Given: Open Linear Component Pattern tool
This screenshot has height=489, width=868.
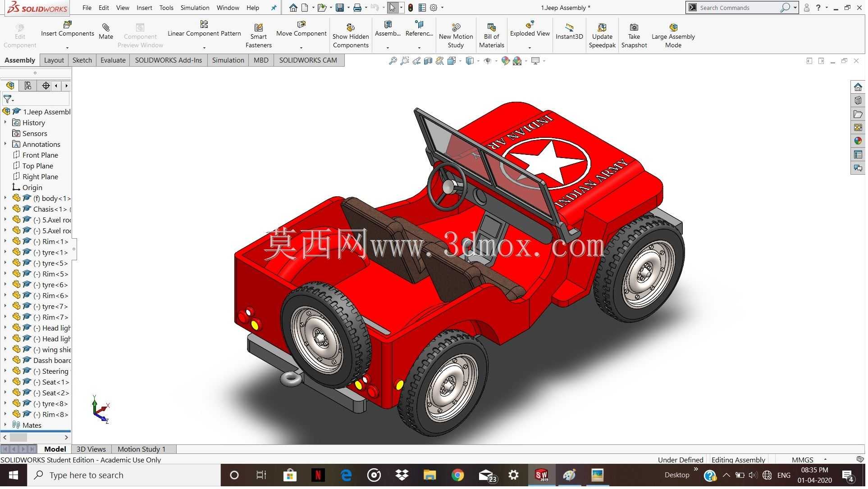Looking at the screenshot, I should 205,29.
